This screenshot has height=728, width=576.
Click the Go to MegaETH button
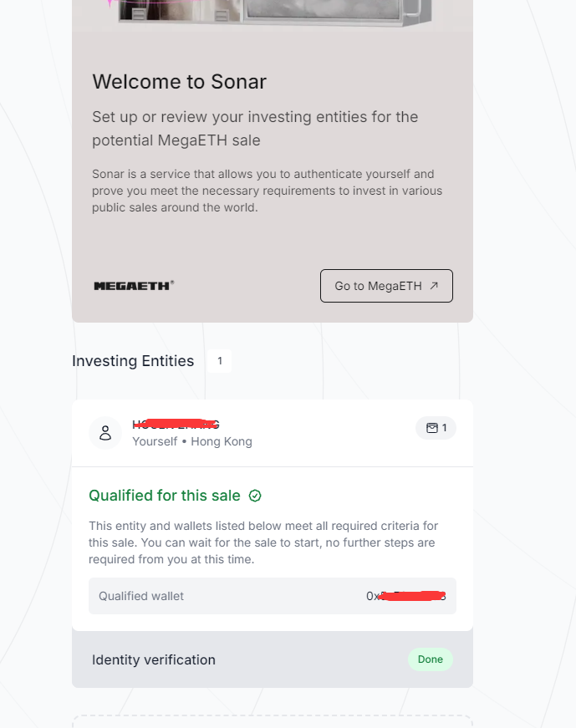(385, 286)
